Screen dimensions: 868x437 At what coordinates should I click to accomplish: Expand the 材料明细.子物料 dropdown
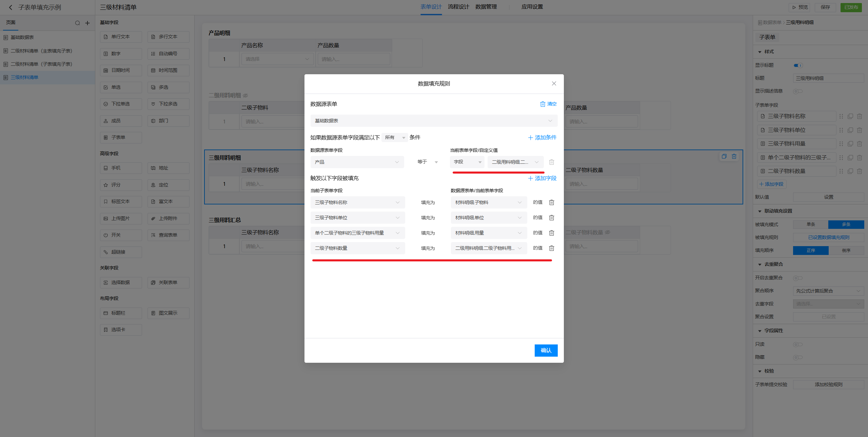pyautogui.click(x=488, y=202)
